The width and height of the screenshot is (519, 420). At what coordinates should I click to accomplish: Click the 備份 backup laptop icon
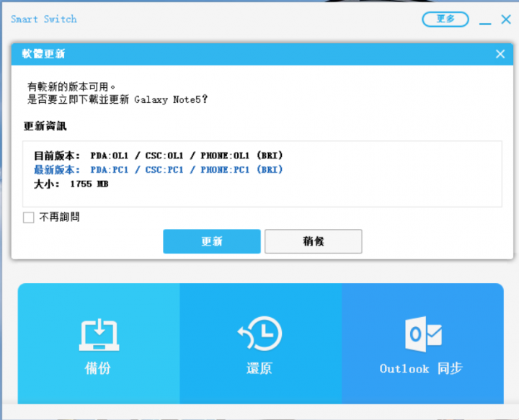pos(99,335)
